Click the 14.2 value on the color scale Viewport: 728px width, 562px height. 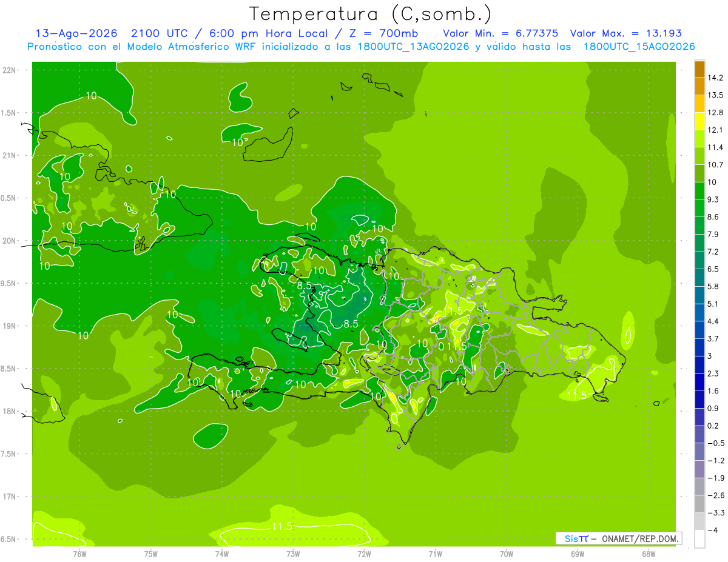pos(715,78)
